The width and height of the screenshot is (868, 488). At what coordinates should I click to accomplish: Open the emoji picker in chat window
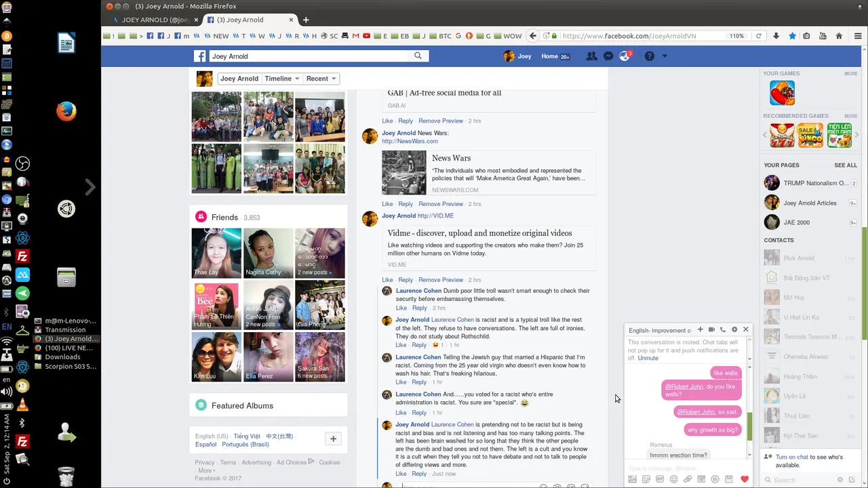point(673,479)
